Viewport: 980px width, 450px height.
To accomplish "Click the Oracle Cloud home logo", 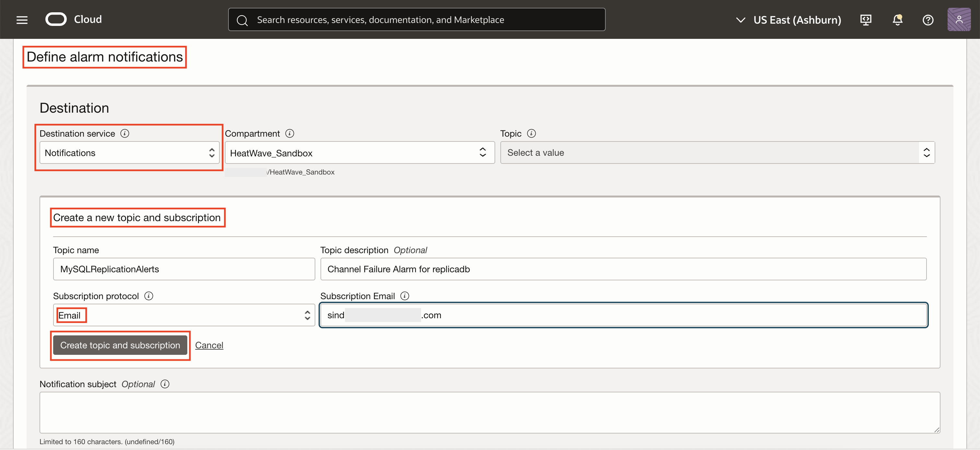I will coord(74,19).
